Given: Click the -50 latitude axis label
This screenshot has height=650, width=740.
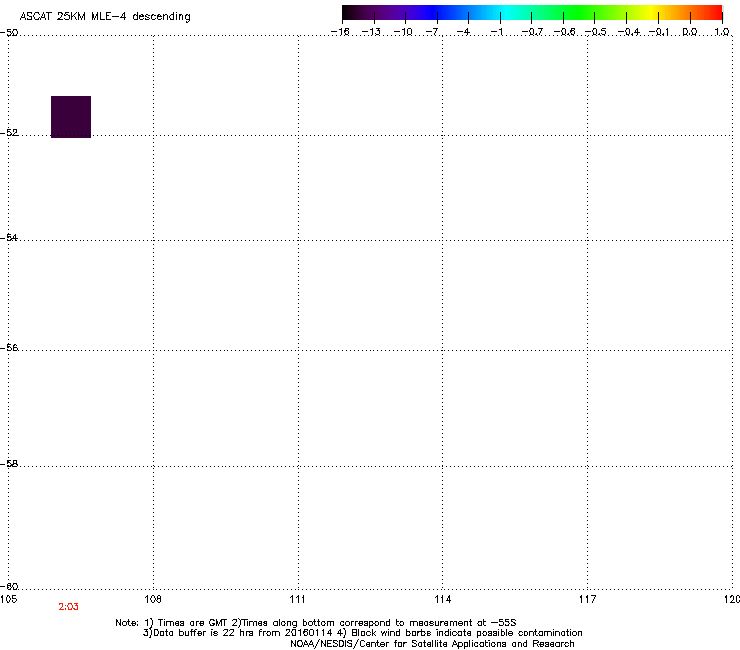Looking at the screenshot, I should tap(9, 33).
